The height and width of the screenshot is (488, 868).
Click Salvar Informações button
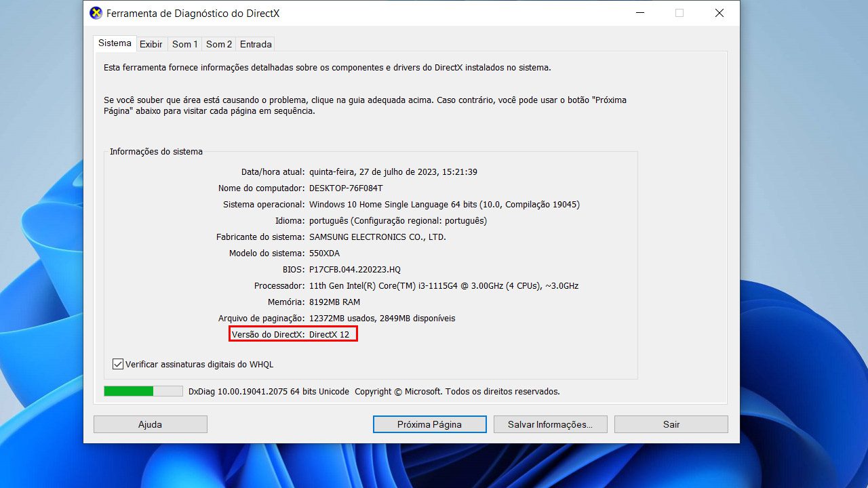pyautogui.click(x=550, y=424)
